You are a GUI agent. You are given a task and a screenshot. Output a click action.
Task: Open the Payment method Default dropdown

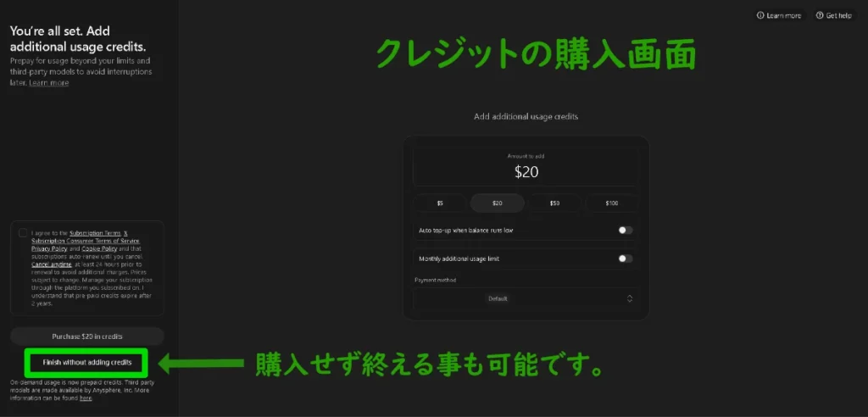coord(526,298)
